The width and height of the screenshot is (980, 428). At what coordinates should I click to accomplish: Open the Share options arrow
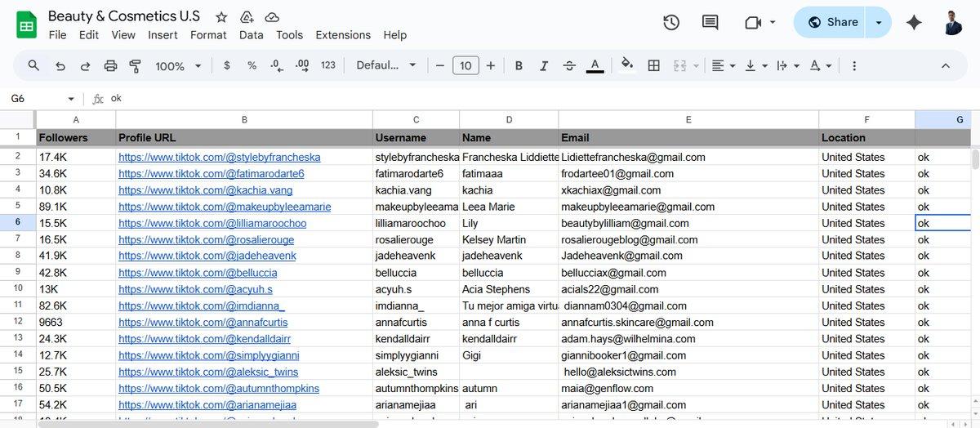point(879,23)
